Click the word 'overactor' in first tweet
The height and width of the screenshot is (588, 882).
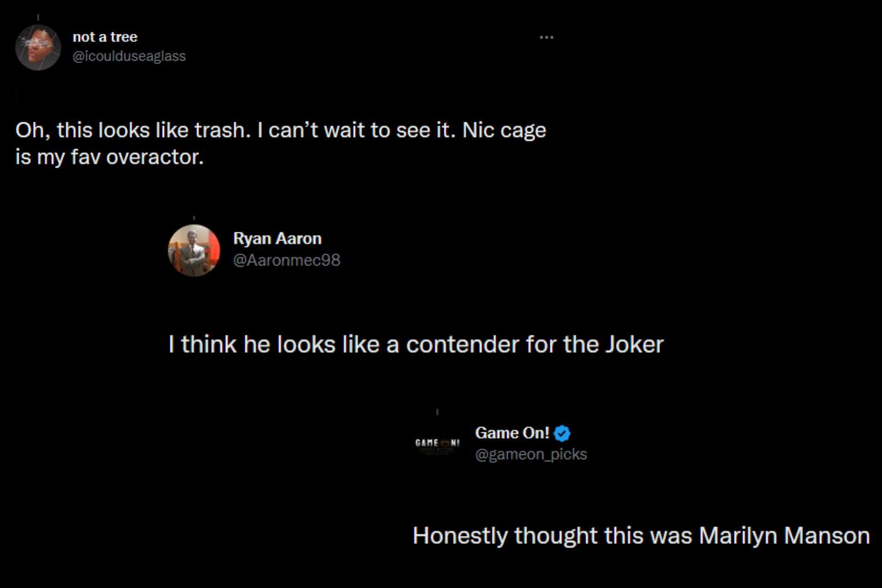pyautogui.click(x=154, y=157)
